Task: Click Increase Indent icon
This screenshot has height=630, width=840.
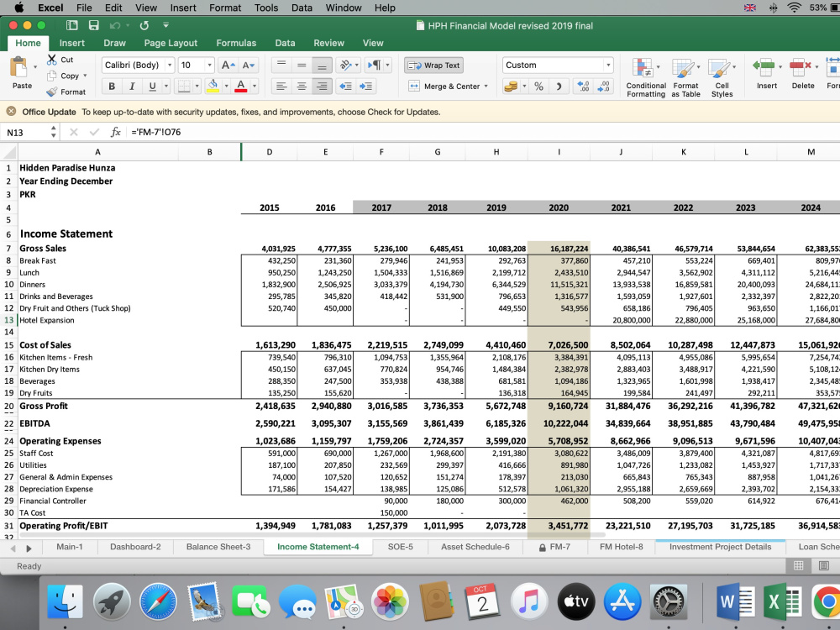Action: pos(366,87)
